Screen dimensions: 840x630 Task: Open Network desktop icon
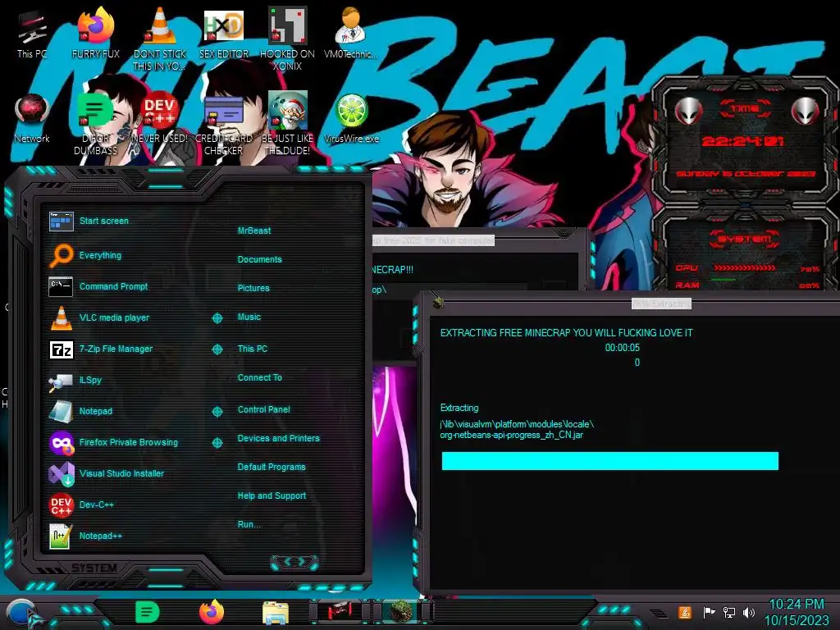coord(32,119)
